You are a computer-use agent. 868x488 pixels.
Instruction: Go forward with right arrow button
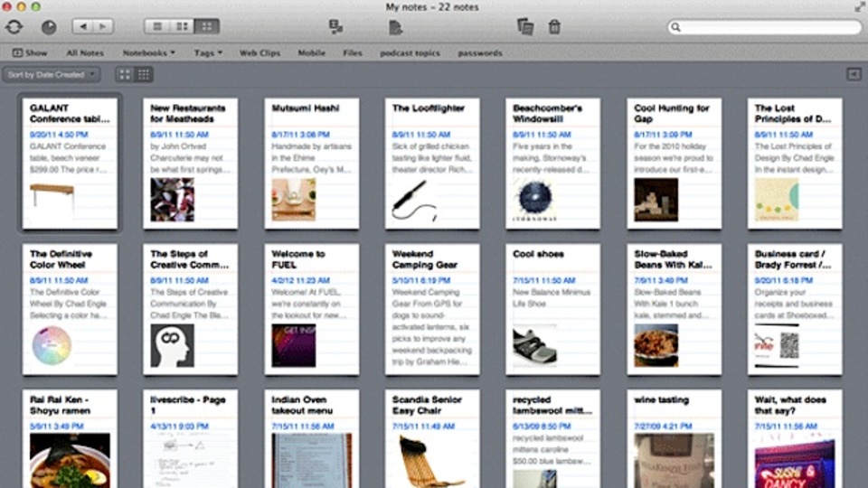tap(103, 26)
